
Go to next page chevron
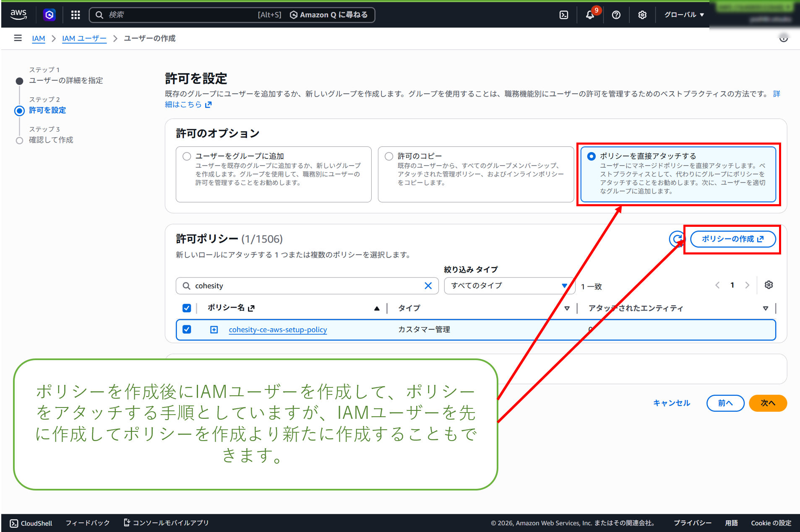coord(747,285)
